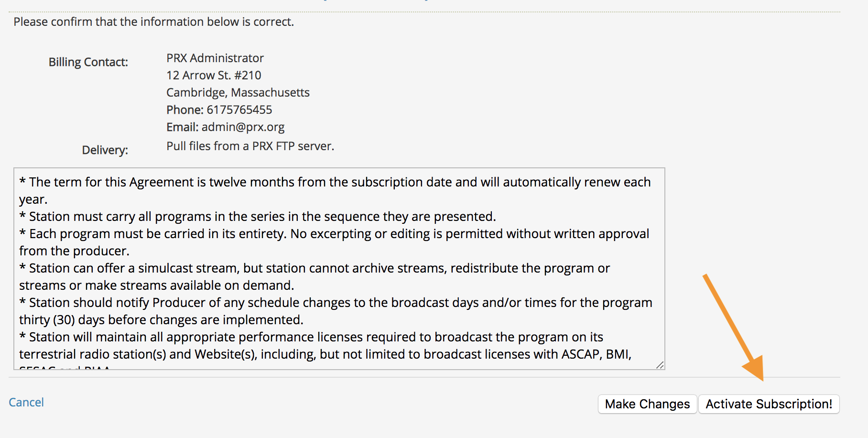The width and height of the screenshot is (868, 438).
Task: Click the twelve months term line in the agreement
Action: (x=335, y=190)
